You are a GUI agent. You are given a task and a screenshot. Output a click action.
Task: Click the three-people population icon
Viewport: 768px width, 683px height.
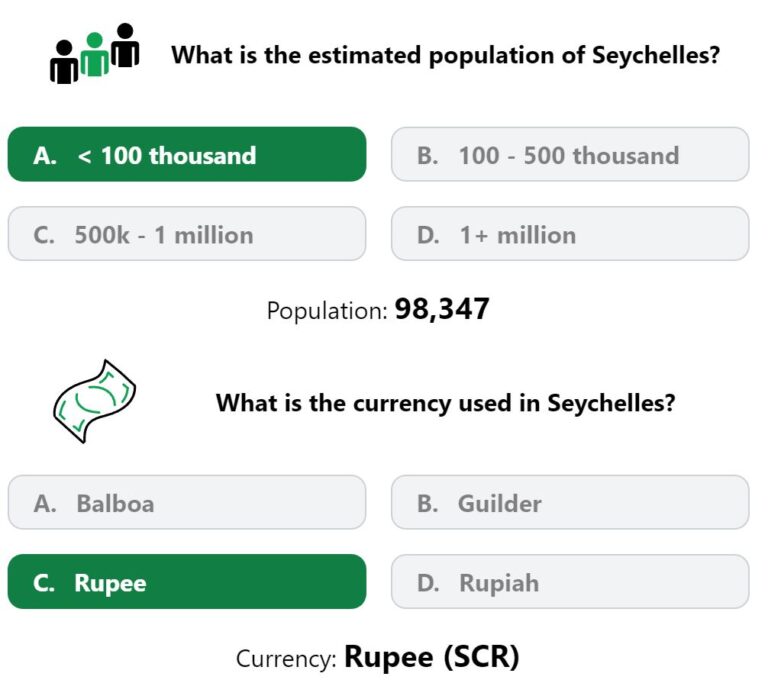pyautogui.click(x=95, y=53)
